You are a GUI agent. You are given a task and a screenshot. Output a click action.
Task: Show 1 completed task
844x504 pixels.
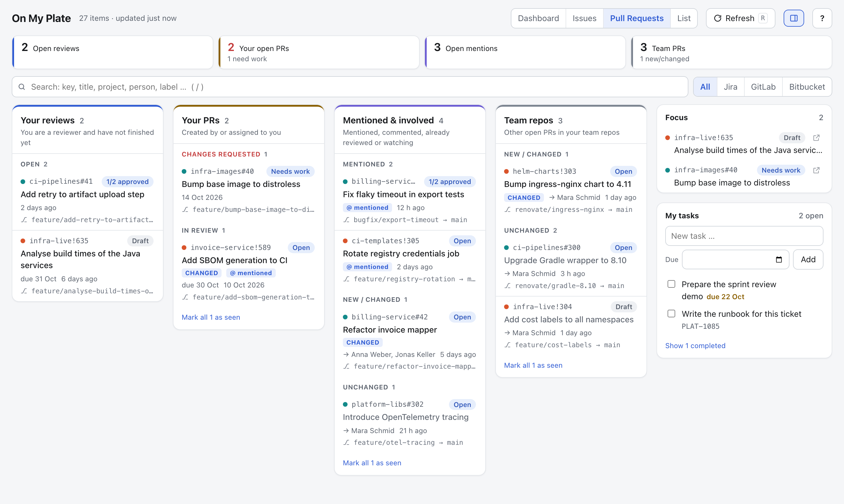tap(695, 346)
